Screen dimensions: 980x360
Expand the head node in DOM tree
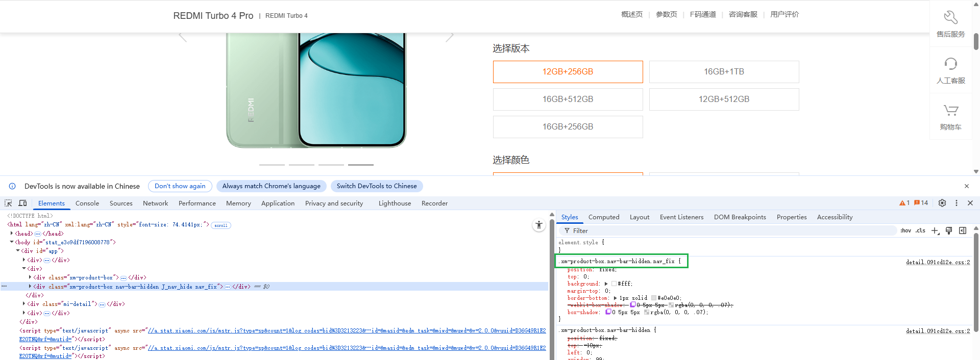click(x=12, y=234)
